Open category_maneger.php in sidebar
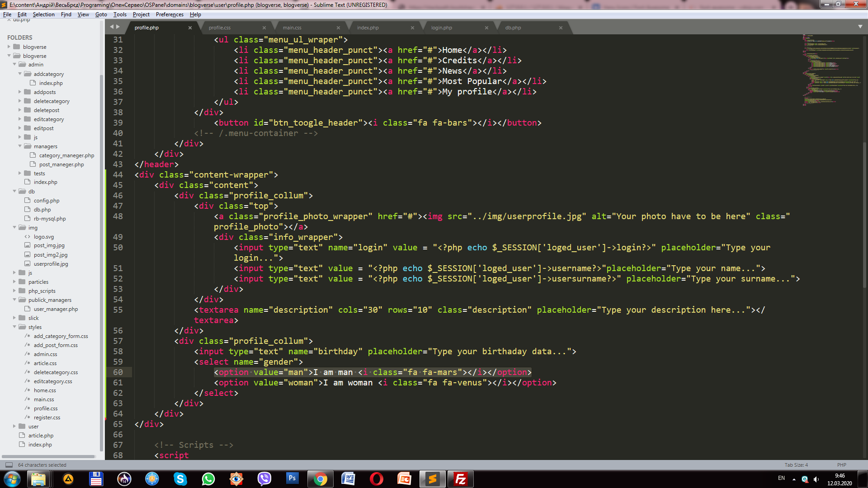868x488 pixels. 66,155
